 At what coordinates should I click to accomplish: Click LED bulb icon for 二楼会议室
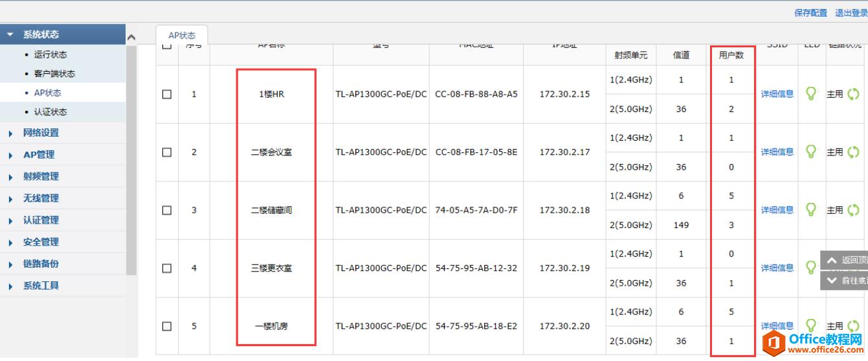(810, 152)
